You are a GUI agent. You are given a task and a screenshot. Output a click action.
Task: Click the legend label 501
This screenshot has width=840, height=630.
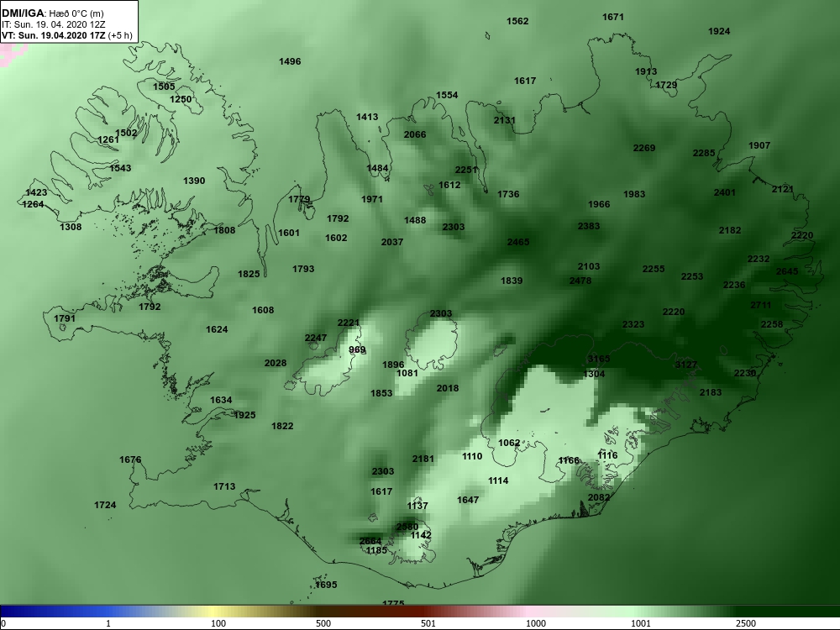tap(428, 623)
